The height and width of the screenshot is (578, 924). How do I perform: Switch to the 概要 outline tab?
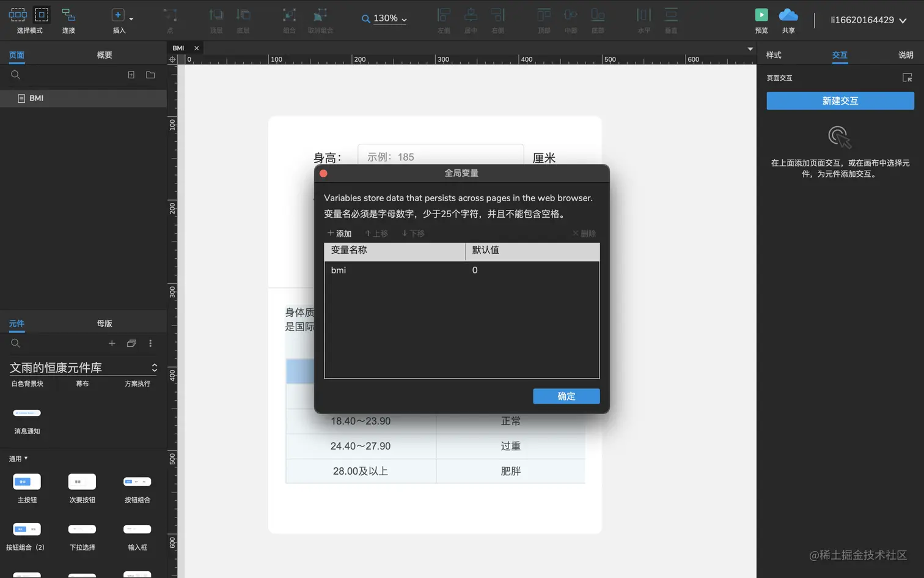coord(105,55)
